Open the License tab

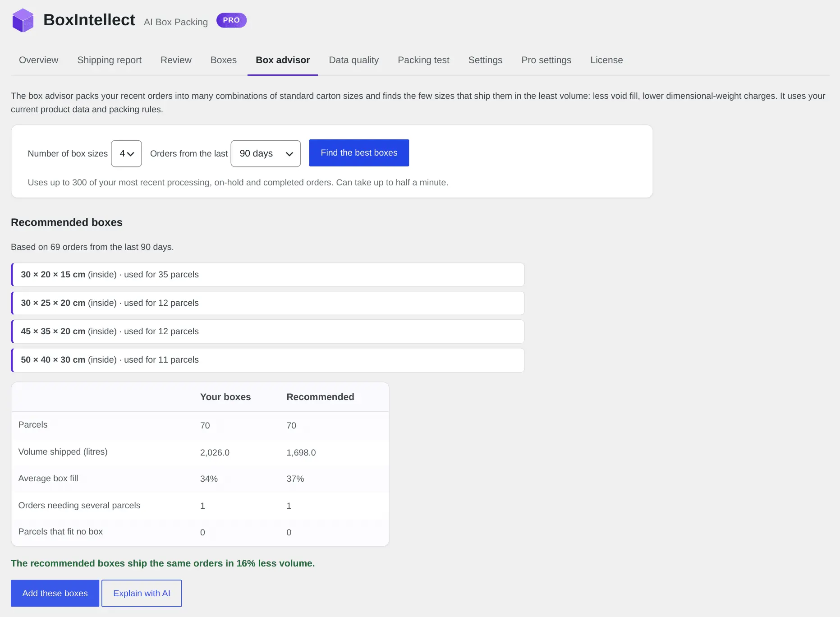(606, 60)
